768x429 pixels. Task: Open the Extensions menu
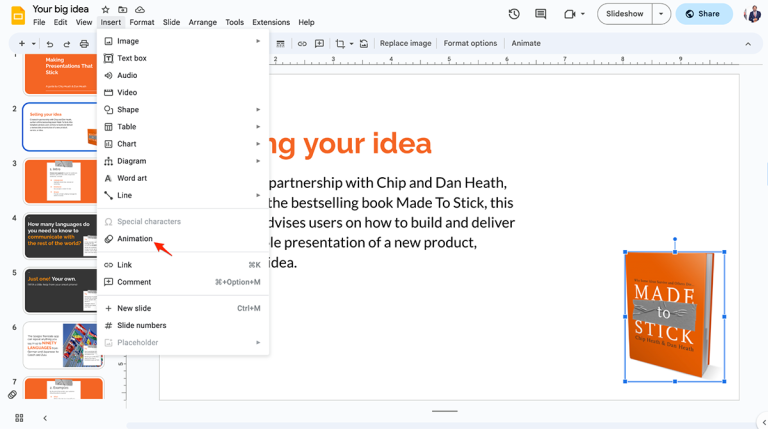pos(271,23)
